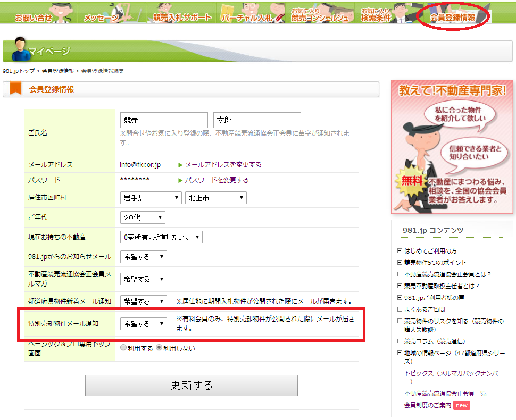The width and height of the screenshot is (516, 420).
Task: Open the はじめてご利用の方 link
Action: [430, 251]
